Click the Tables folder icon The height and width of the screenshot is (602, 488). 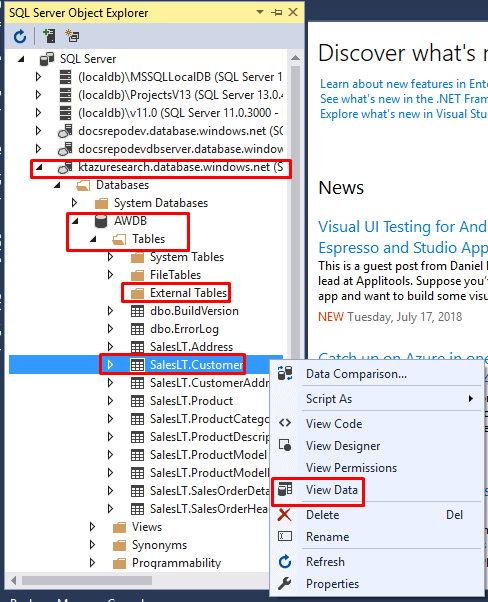coord(119,240)
